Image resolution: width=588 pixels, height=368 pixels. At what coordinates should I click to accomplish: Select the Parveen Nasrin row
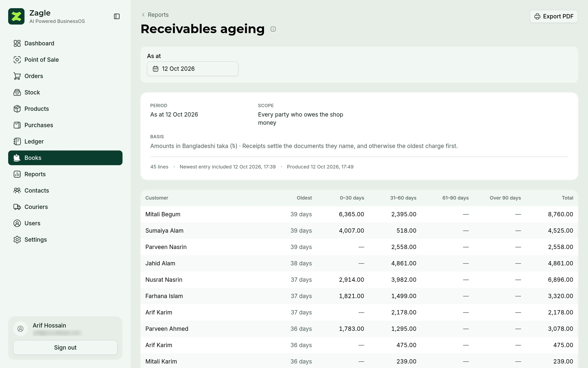[359, 247]
